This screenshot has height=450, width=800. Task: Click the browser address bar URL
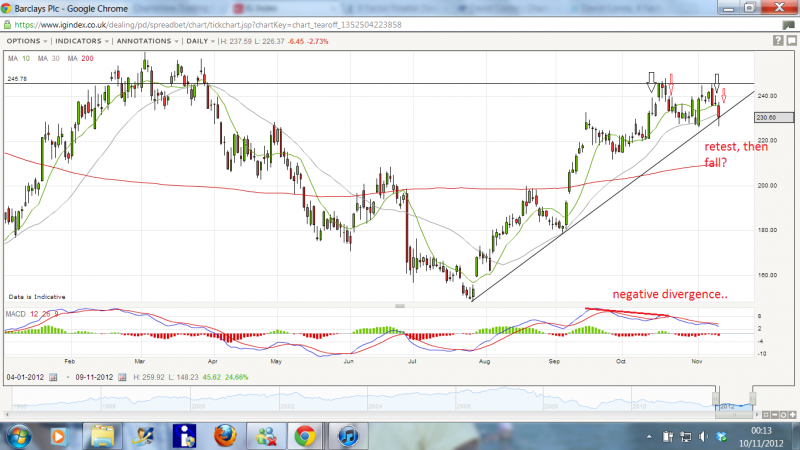(200, 23)
